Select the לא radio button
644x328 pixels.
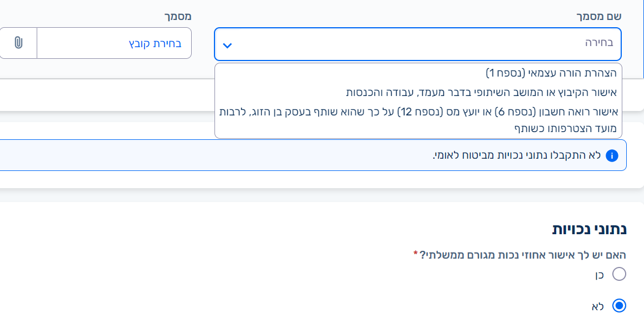point(618,306)
